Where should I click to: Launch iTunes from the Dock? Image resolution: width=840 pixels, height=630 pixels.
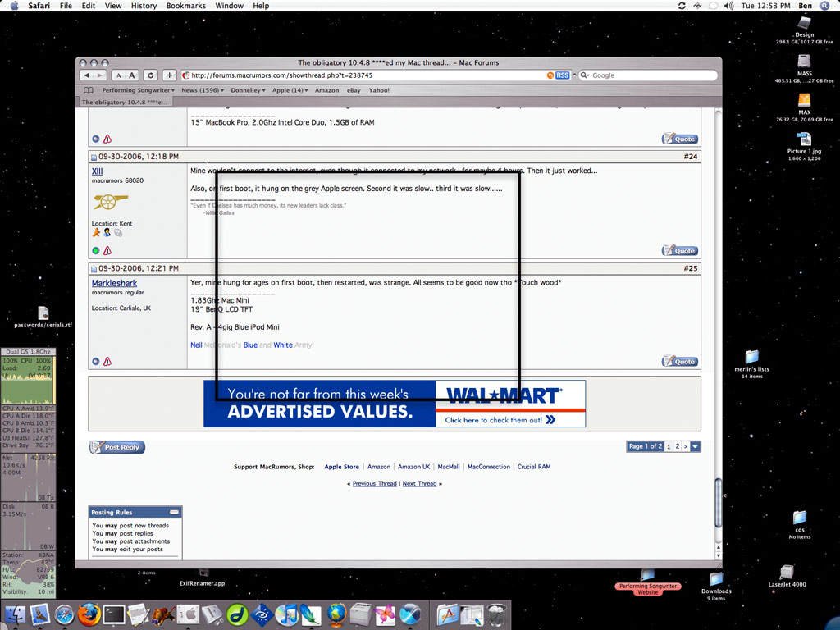pyautogui.click(x=286, y=614)
